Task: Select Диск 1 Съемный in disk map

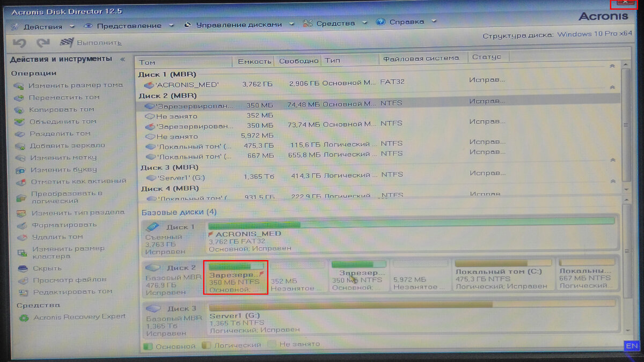Action: [x=173, y=237]
